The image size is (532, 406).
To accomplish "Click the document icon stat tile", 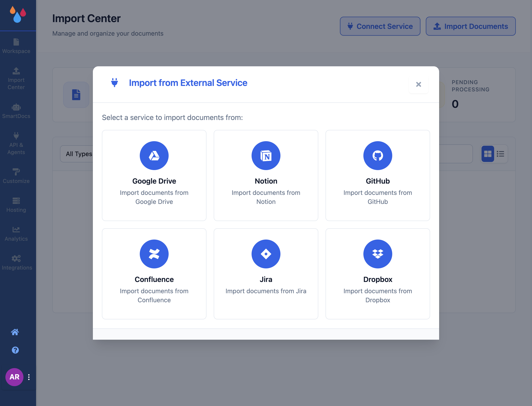I will [x=76, y=95].
